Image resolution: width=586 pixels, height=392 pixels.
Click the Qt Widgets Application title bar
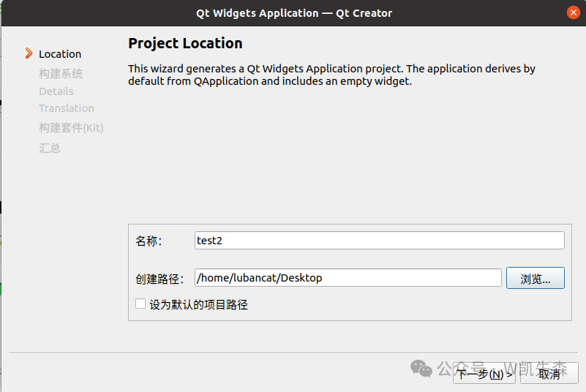click(x=293, y=12)
